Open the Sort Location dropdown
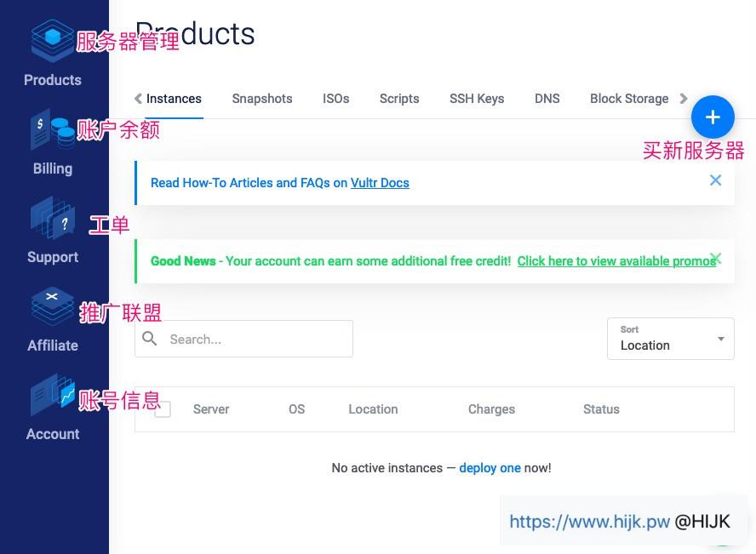 point(671,339)
